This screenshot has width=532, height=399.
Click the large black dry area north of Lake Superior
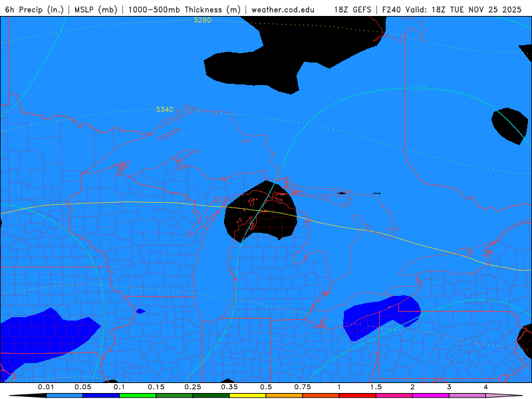tap(295, 56)
